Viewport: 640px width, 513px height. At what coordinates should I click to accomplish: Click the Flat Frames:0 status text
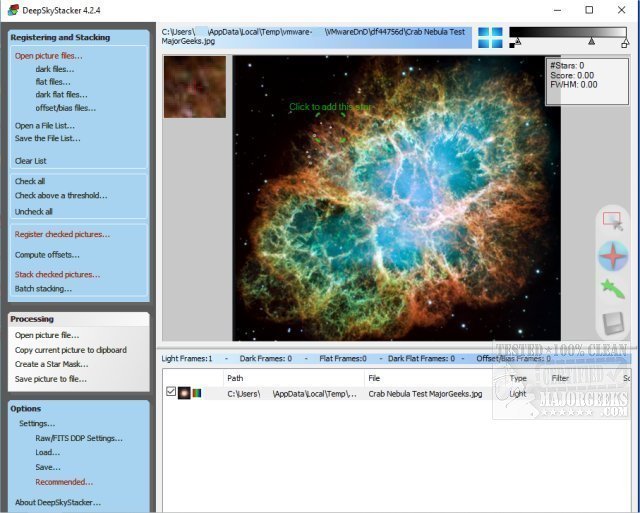pyautogui.click(x=343, y=359)
